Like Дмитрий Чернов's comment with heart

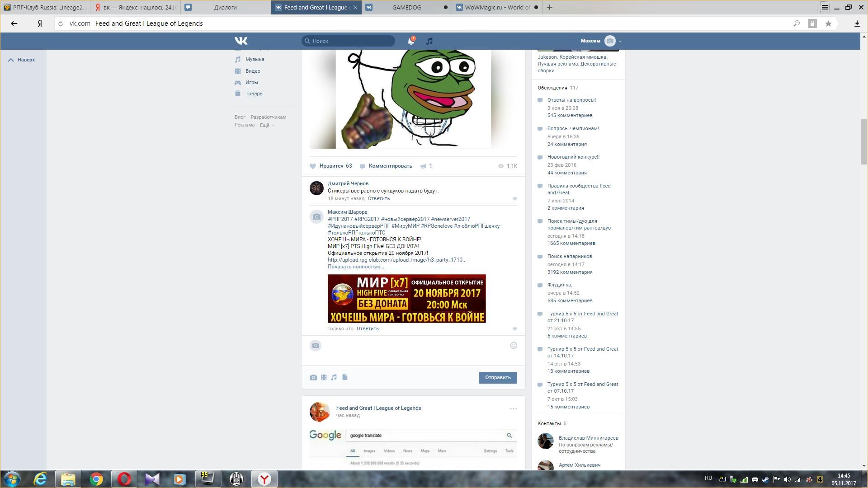coord(514,199)
